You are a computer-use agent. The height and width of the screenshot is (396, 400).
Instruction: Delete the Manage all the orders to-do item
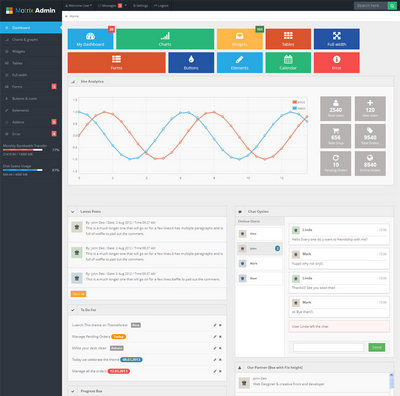[x=220, y=371]
